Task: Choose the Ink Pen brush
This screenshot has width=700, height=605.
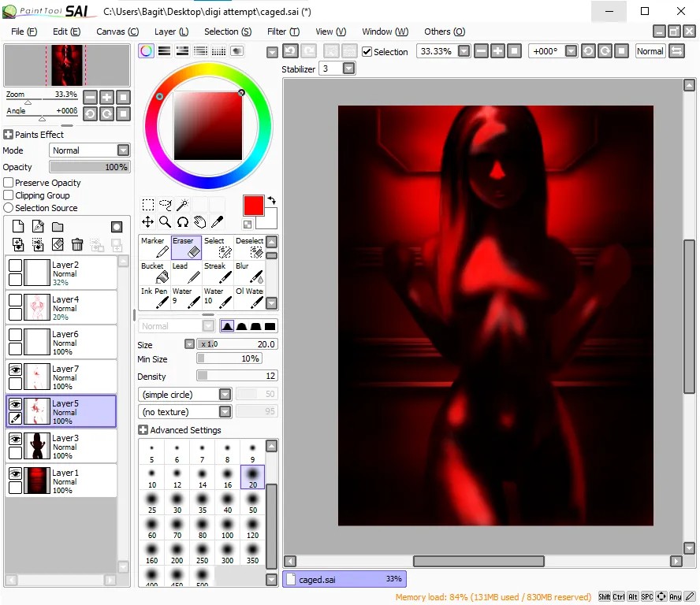Action: point(155,298)
